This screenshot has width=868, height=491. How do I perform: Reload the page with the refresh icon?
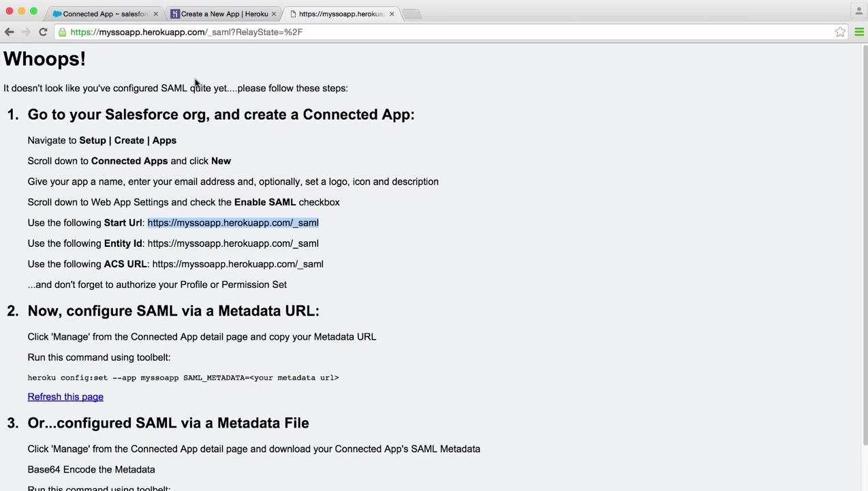click(43, 32)
